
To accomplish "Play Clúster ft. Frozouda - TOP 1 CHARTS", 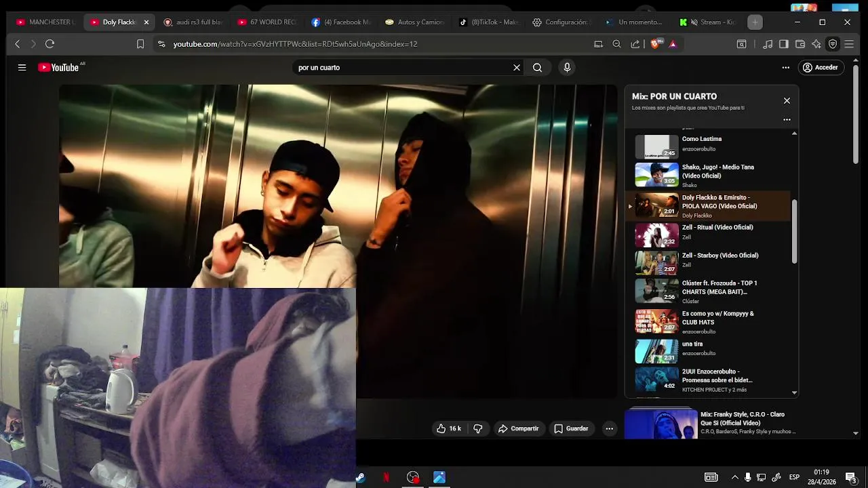I will (x=709, y=291).
